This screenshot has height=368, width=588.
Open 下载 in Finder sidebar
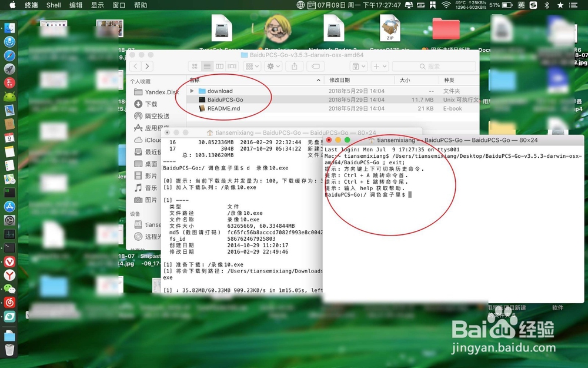146,104
